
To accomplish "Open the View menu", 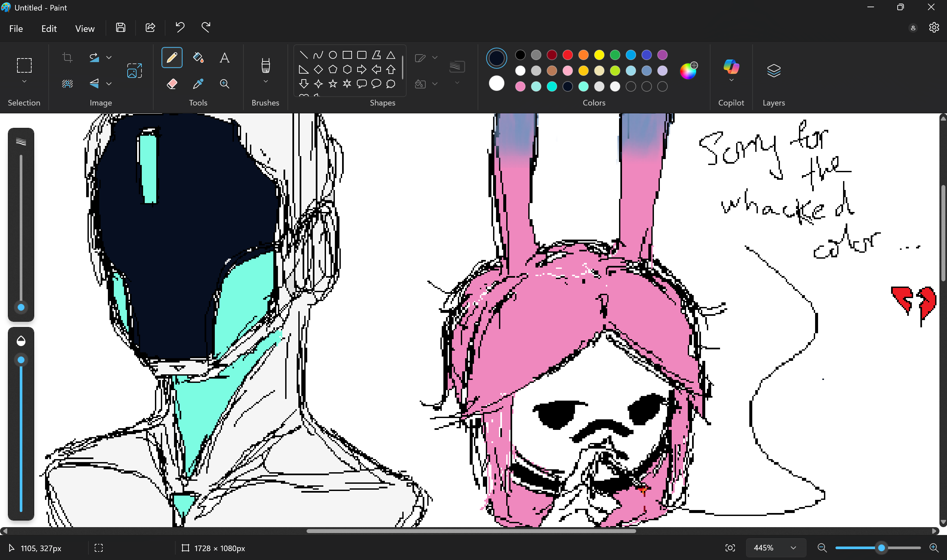I will click(x=85, y=29).
